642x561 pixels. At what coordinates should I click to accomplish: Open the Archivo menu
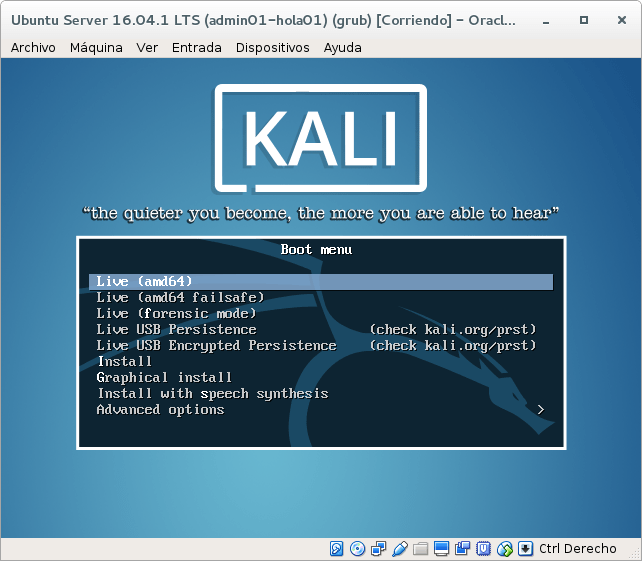click(x=33, y=48)
